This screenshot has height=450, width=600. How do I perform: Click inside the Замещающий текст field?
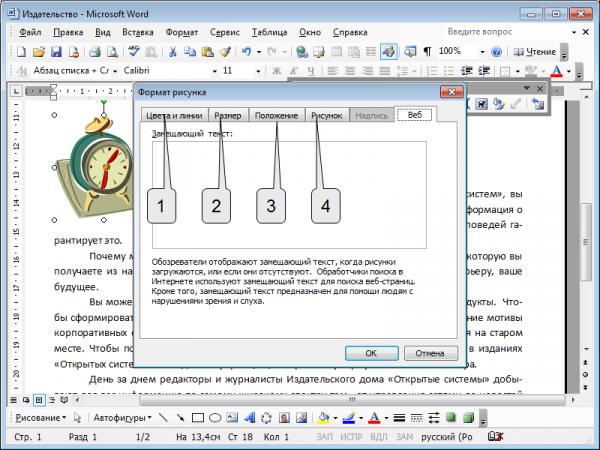tap(289, 195)
